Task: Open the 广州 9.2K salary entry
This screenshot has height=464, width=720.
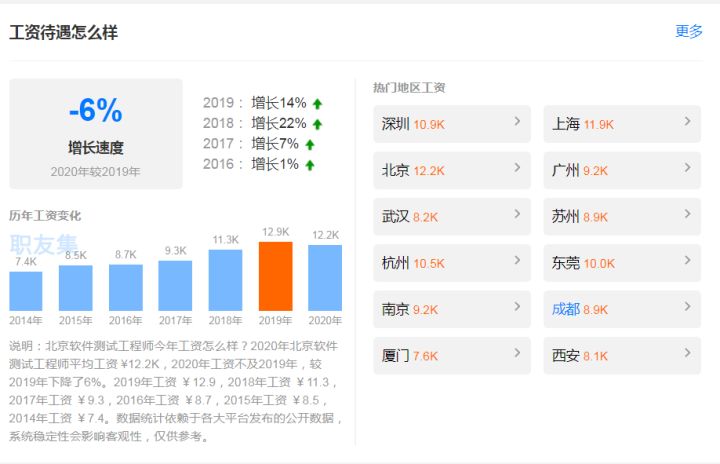Action: point(621,171)
